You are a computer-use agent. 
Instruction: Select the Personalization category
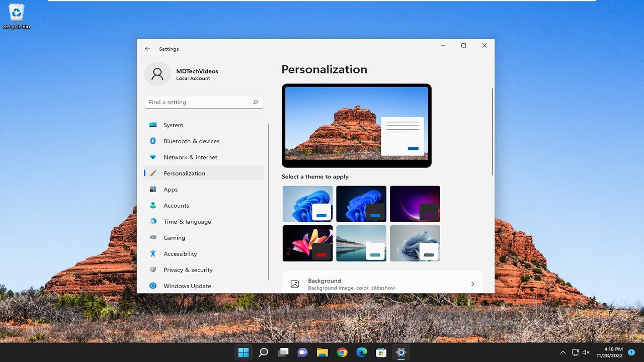point(204,173)
